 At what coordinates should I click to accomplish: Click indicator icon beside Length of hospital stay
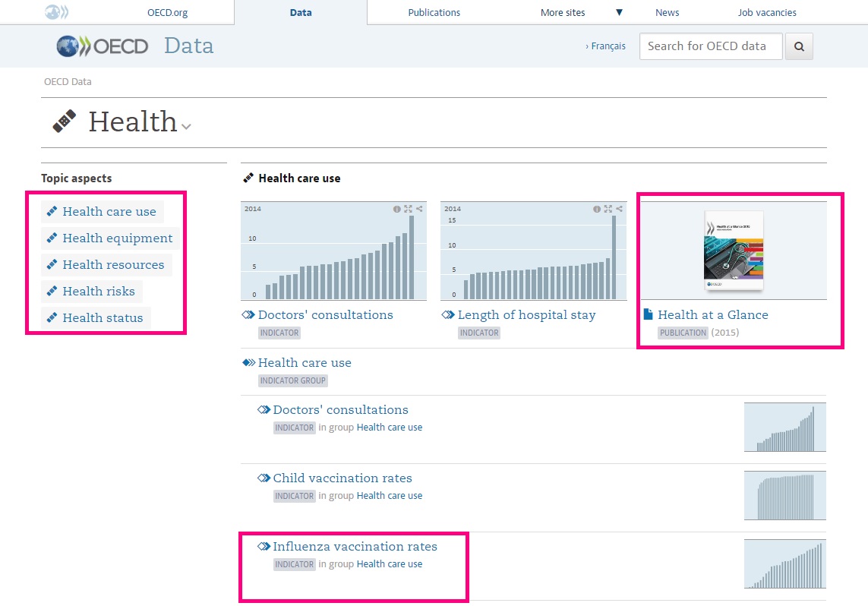click(x=448, y=315)
